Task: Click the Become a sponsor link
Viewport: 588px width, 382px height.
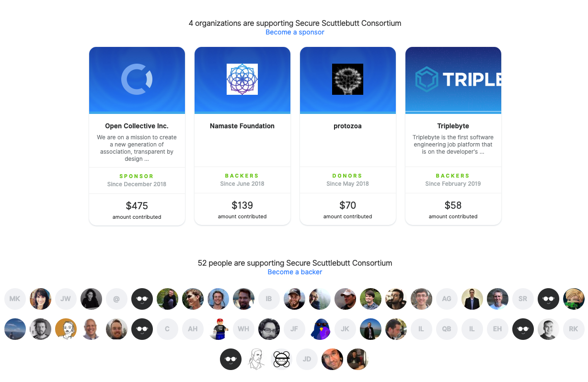Action: 295,32
